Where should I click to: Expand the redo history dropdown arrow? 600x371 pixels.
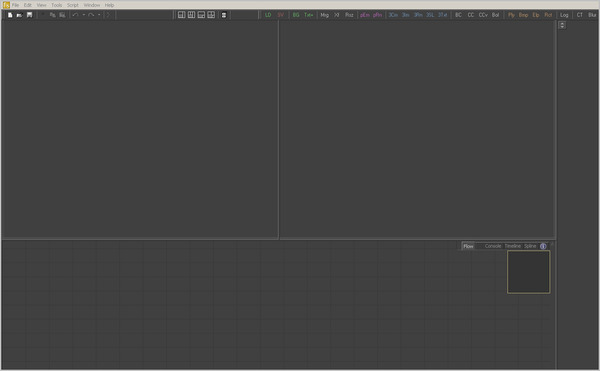(x=99, y=15)
